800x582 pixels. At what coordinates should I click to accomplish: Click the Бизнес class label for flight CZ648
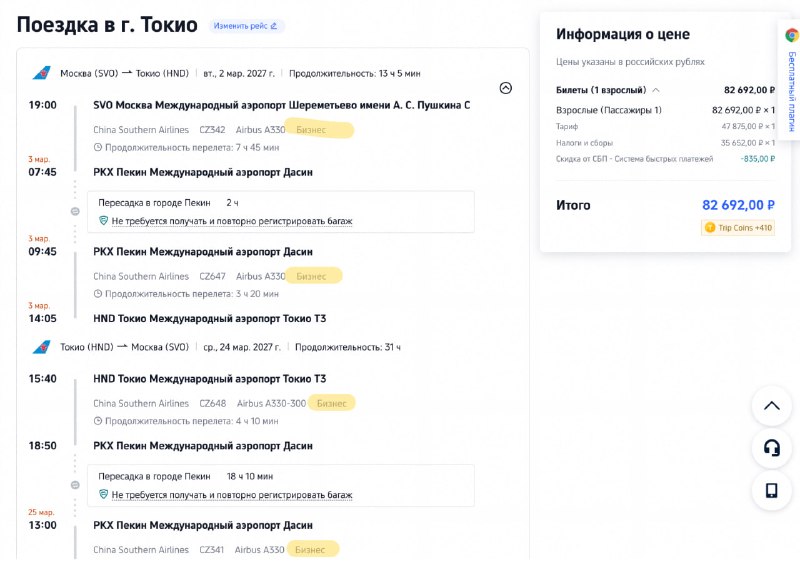332,403
